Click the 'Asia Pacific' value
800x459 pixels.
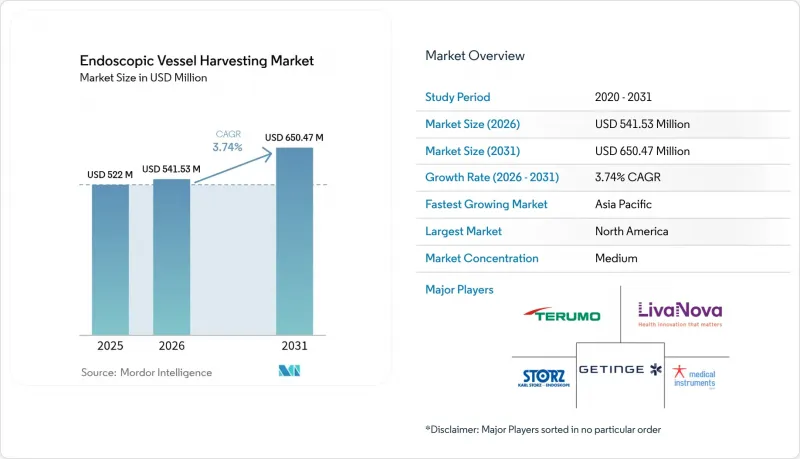pyautogui.click(x=623, y=204)
